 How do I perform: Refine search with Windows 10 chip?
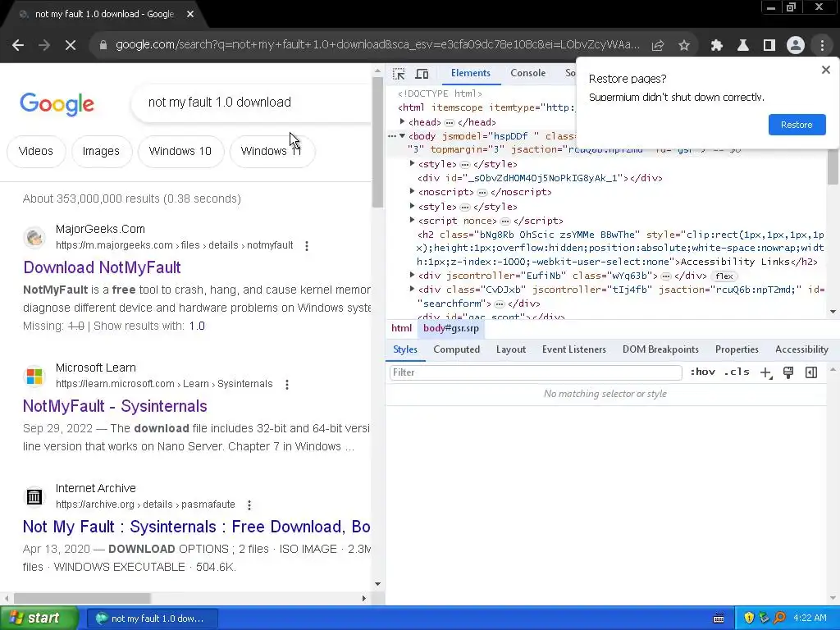[x=180, y=151]
